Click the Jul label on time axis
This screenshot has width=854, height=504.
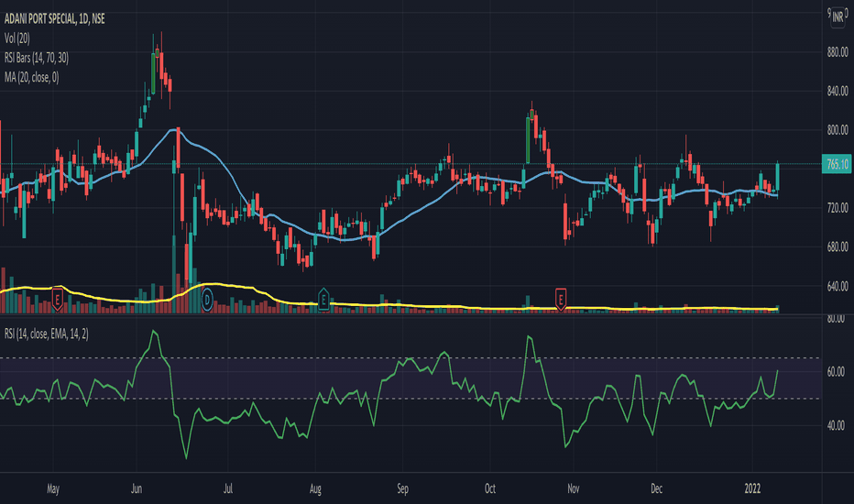pyautogui.click(x=227, y=488)
